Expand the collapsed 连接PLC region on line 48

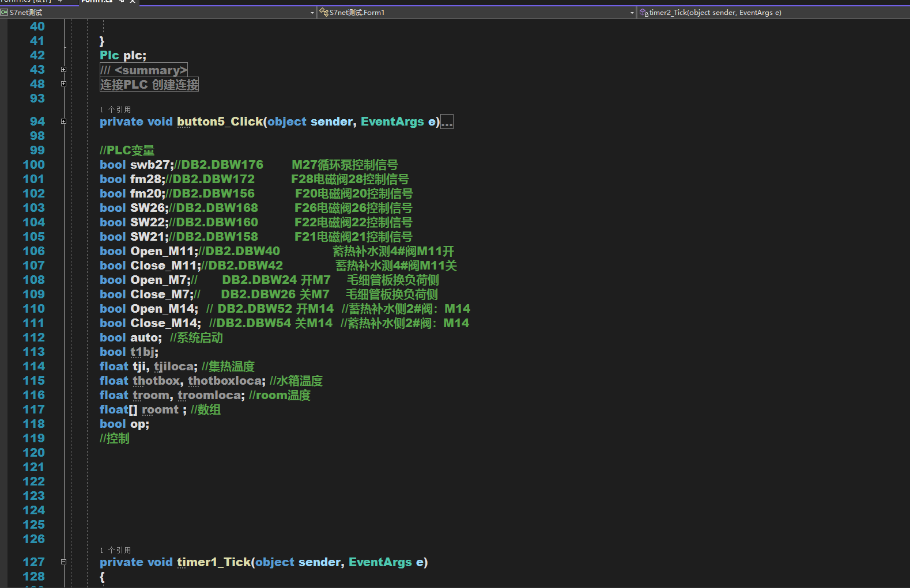[63, 84]
